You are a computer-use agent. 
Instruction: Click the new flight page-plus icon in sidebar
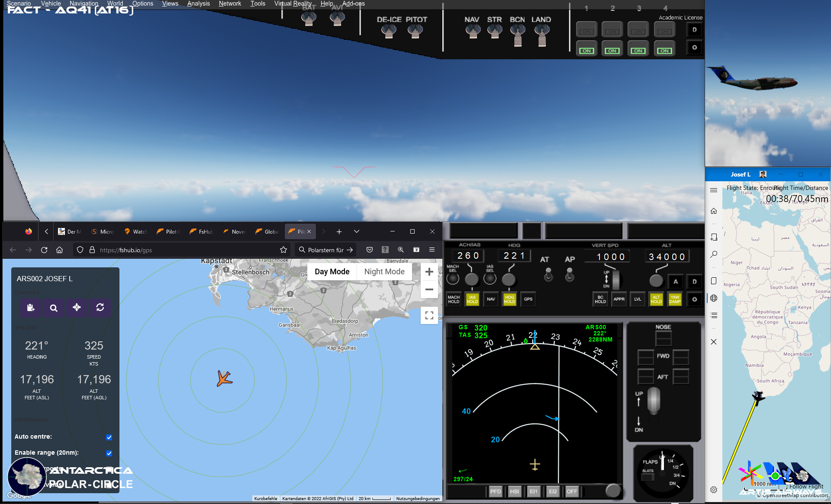point(714,237)
